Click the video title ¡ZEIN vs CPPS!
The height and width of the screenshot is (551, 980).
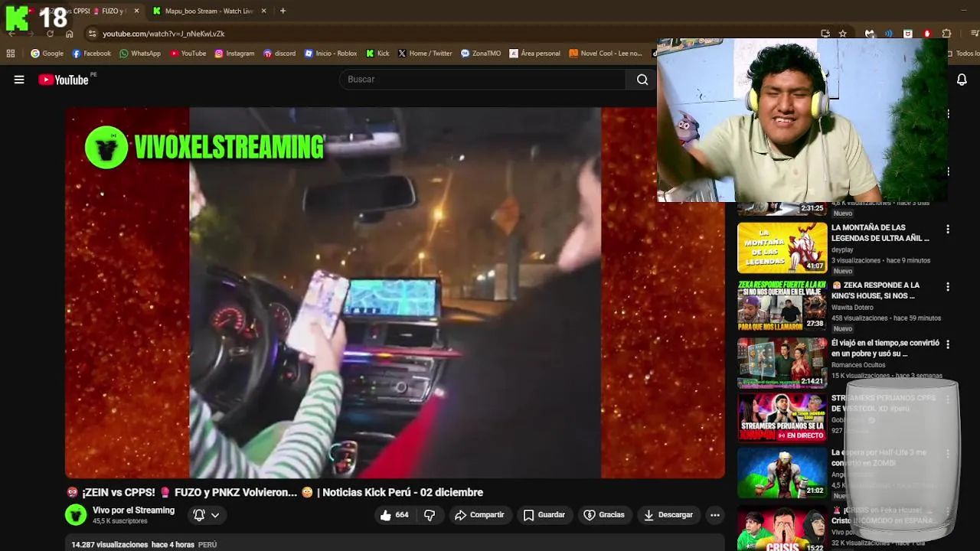pyautogui.click(x=275, y=493)
